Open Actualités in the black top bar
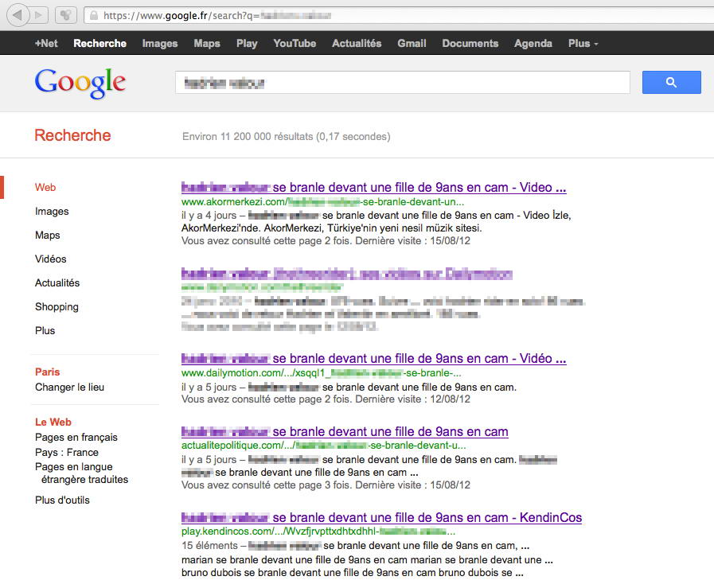 point(357,43)
